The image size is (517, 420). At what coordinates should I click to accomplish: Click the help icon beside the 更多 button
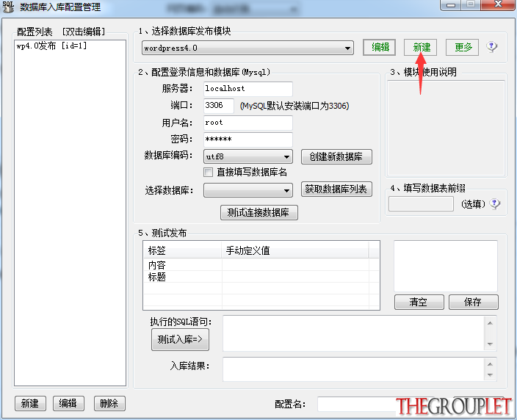[491, 47]
